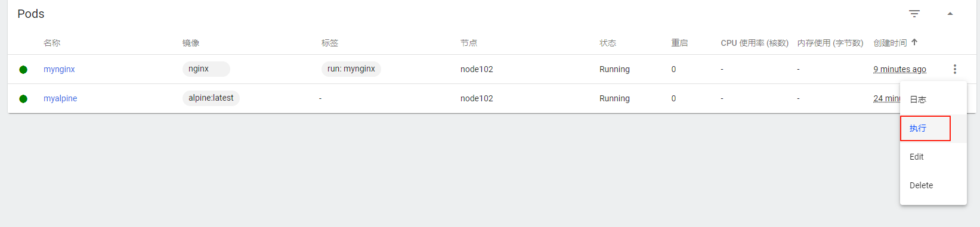The width and height of the screenshot is (980, 227).
Task: Click the green status dot for myalpine
Action: pos(23,99)
